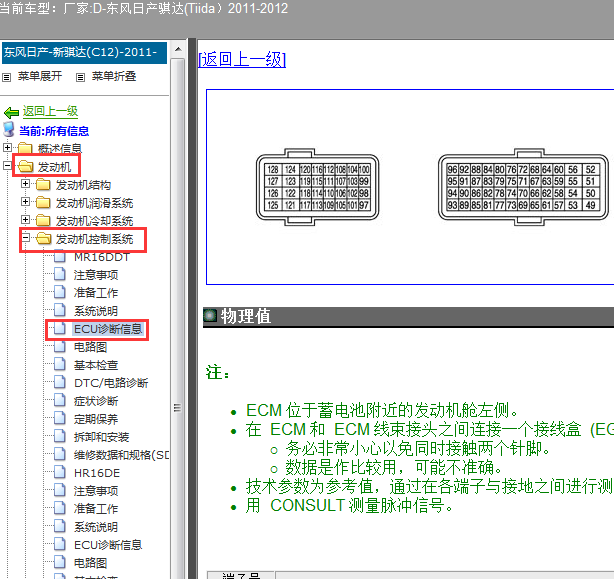
Task: Open ECU诊断信息 under HR16DE
Action: [x=108, y=545]
